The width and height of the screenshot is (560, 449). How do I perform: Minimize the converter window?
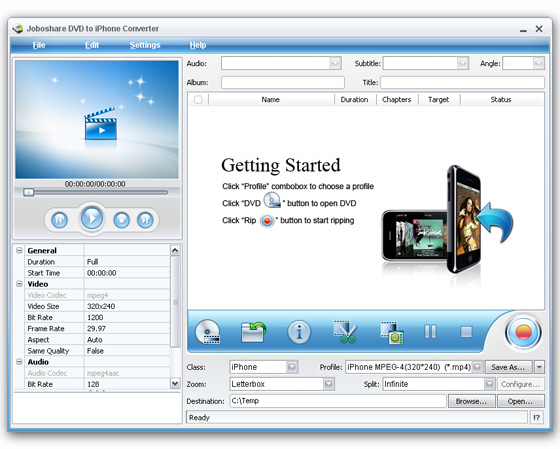pyautogui.click(x=523, y=30)
